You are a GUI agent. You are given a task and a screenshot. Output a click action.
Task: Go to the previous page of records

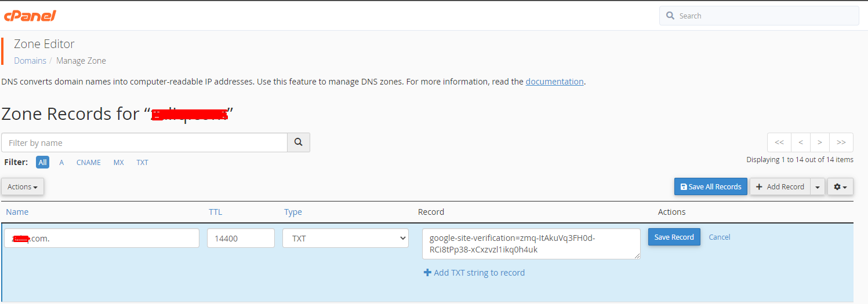click(x=800, y=142)
